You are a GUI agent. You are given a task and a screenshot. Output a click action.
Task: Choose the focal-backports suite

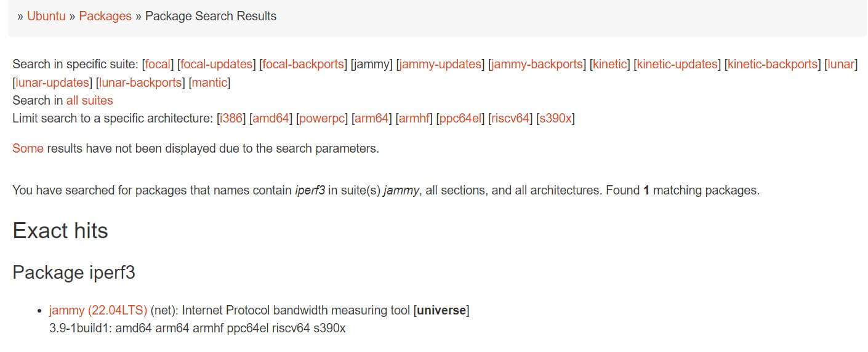(x=303, y=64)
